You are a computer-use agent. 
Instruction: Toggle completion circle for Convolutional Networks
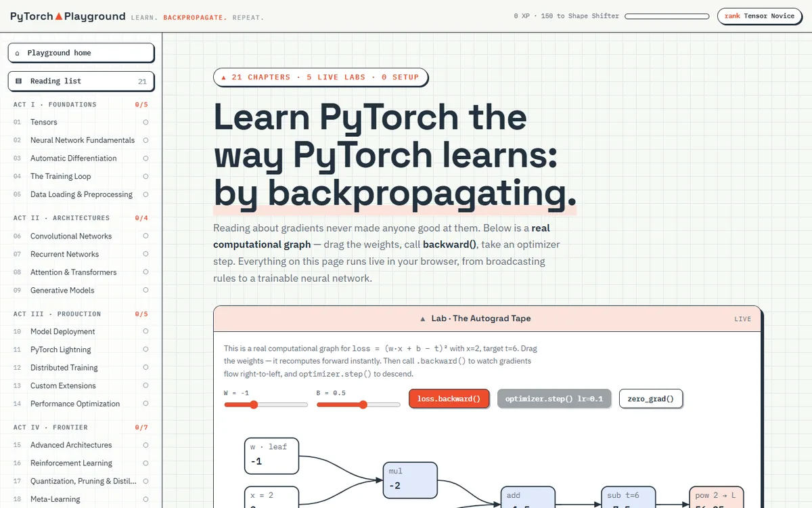(145, 236)
